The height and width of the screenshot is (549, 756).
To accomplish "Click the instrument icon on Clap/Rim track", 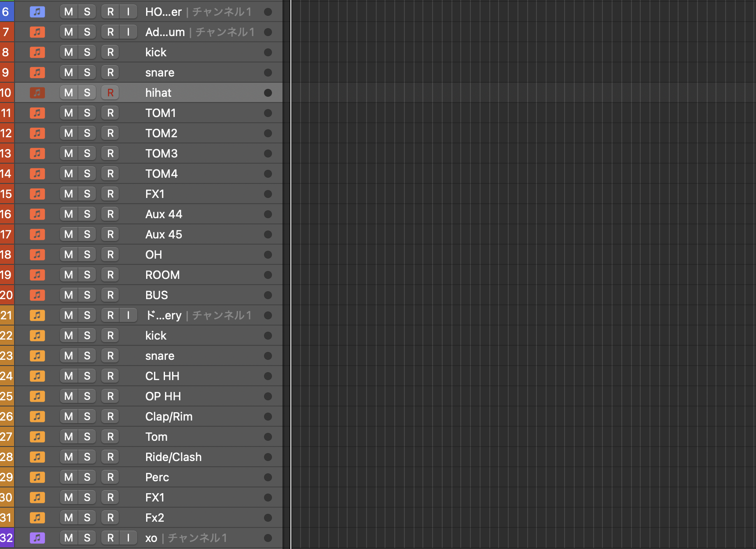I will click(37, 417).
